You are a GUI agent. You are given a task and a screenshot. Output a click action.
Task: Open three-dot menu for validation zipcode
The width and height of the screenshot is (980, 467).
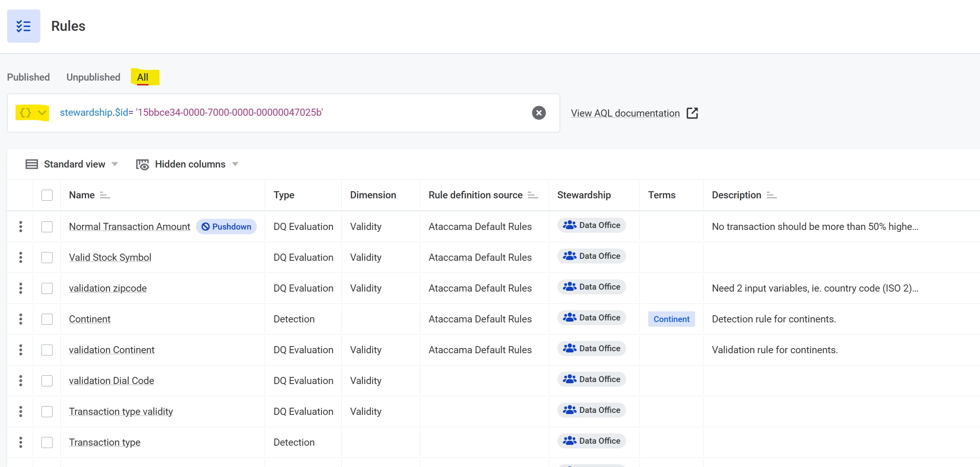coord(21,288)
